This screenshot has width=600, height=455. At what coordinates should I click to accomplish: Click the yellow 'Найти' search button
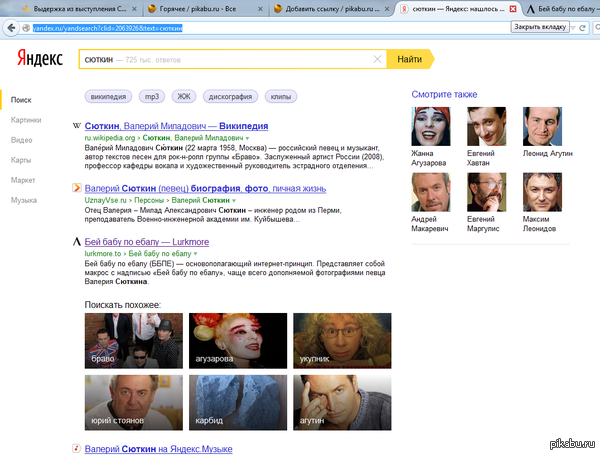coord(410,59)
